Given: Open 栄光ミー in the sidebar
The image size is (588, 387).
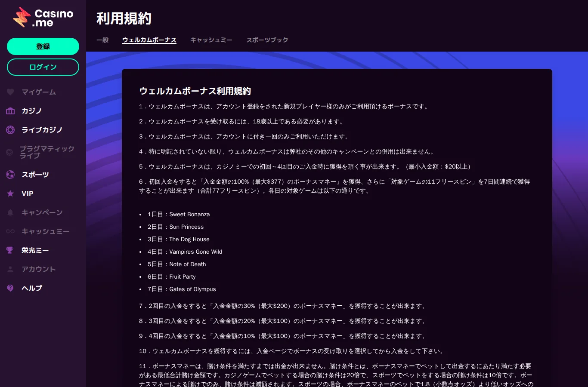Looking at the screenshot, I should click(35, 250).
